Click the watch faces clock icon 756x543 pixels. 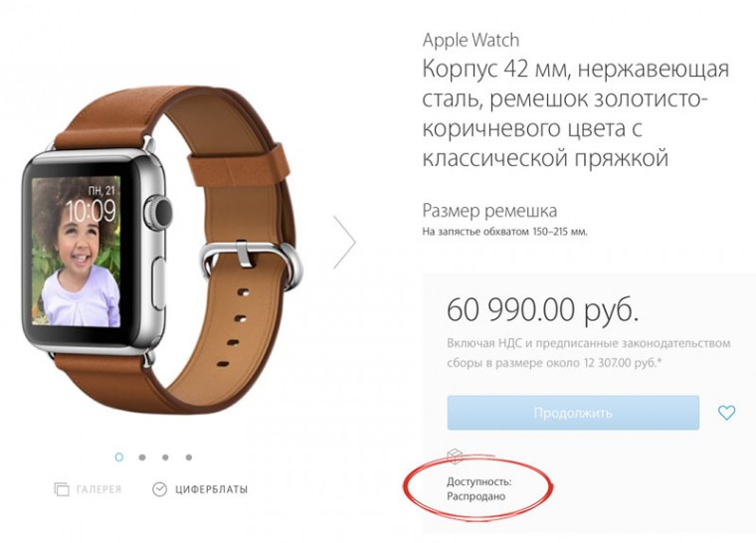(159, 489)
